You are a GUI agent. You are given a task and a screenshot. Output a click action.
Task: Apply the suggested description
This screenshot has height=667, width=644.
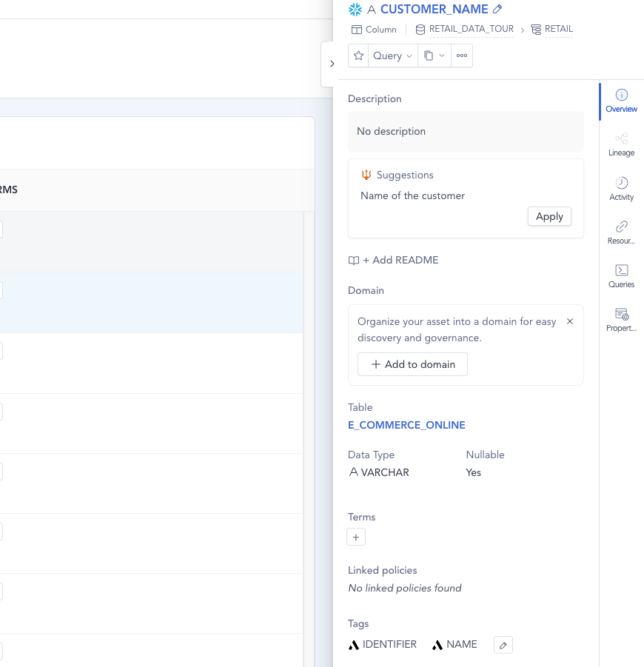[x=549, y=216]
